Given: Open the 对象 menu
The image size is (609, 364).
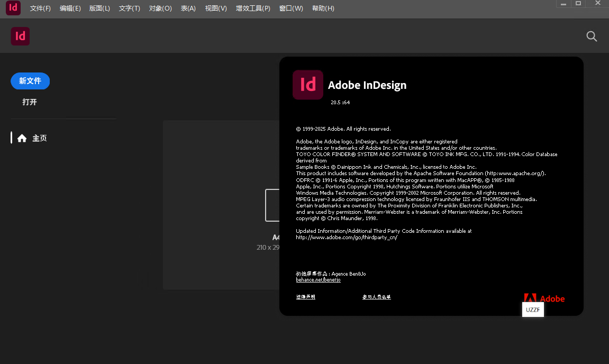Looking at the screenshot, I should click(160, 8).
